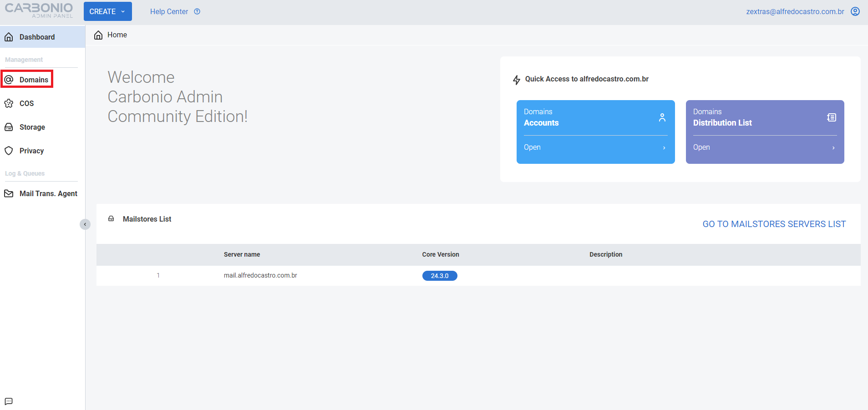Click the zextras@alfredocastro.com.br account email
This screenshot has width=868, height=410.
point(795,11)
